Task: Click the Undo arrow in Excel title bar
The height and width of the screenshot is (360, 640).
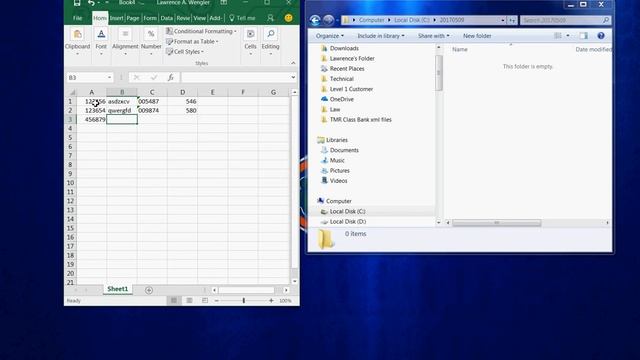Action: point(91,3)
